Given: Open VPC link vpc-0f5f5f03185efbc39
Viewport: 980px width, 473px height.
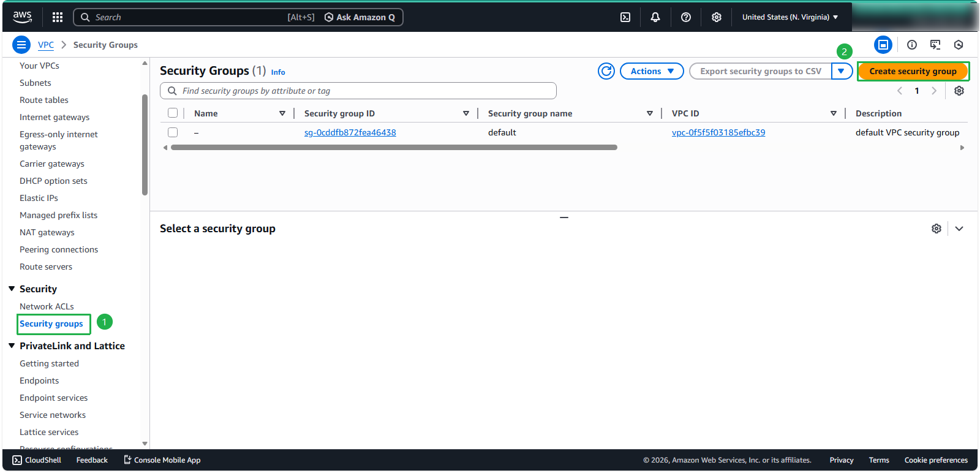Looking at the screenshot, I should pyautogui.click(x=718, y=132).
